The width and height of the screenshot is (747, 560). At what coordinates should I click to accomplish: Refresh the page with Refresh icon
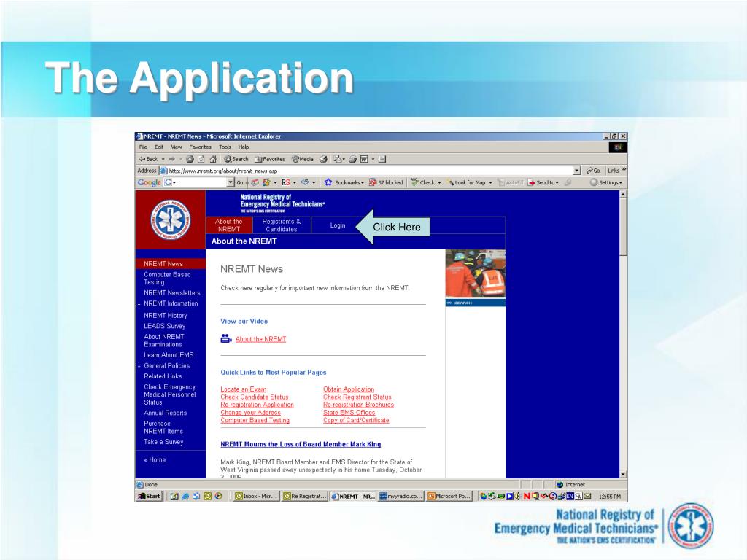[201, 159]
